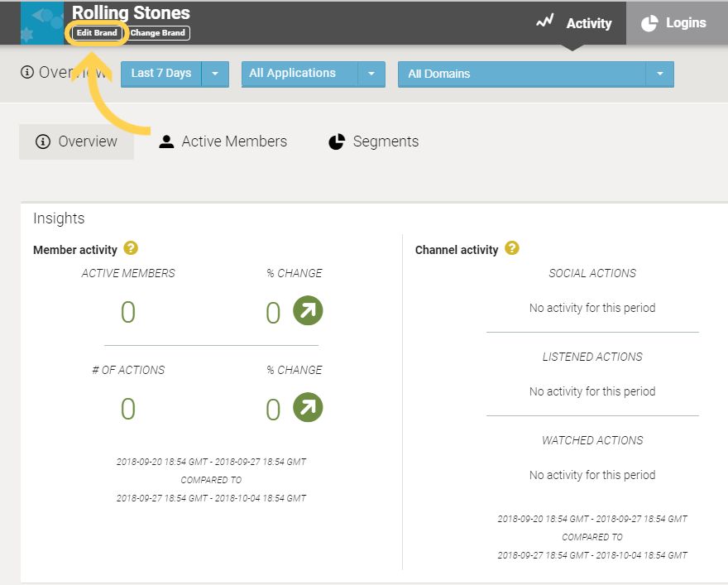Click the Change Brand button
This screenshot has height=585, width=728.
157,33
